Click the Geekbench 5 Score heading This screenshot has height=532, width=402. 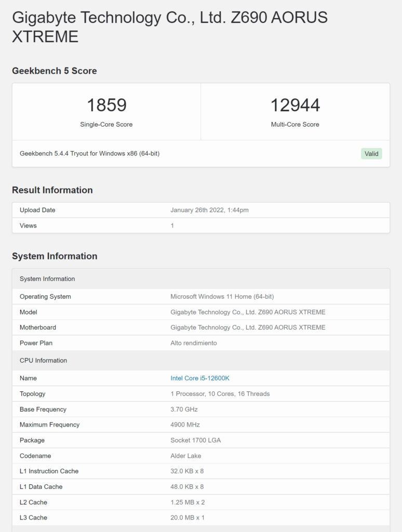coord(55,71)
